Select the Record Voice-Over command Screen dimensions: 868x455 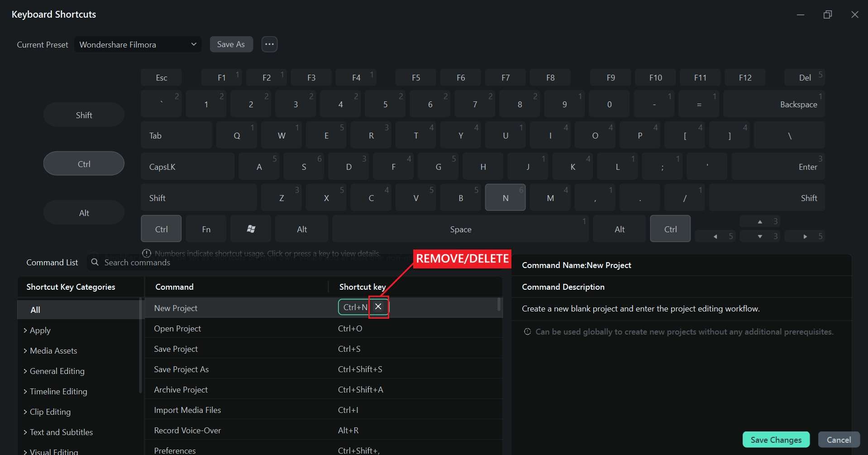tap(324, 430)
